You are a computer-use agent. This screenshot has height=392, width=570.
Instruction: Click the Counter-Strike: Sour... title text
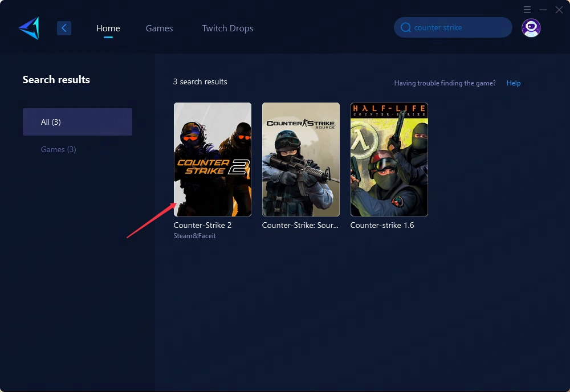click(300, 225)
